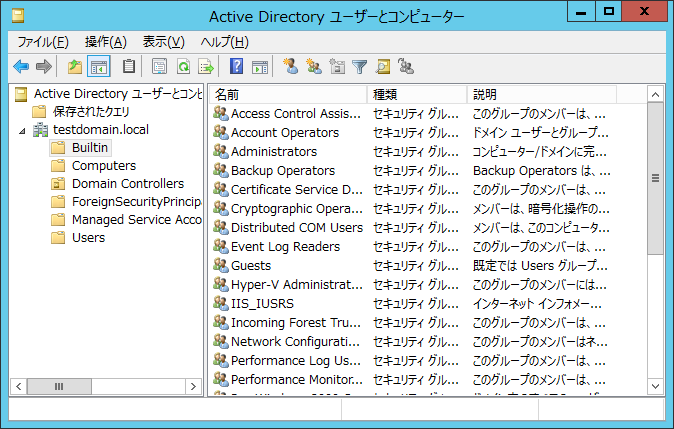Create a new user icon

[x=291, y=67]
